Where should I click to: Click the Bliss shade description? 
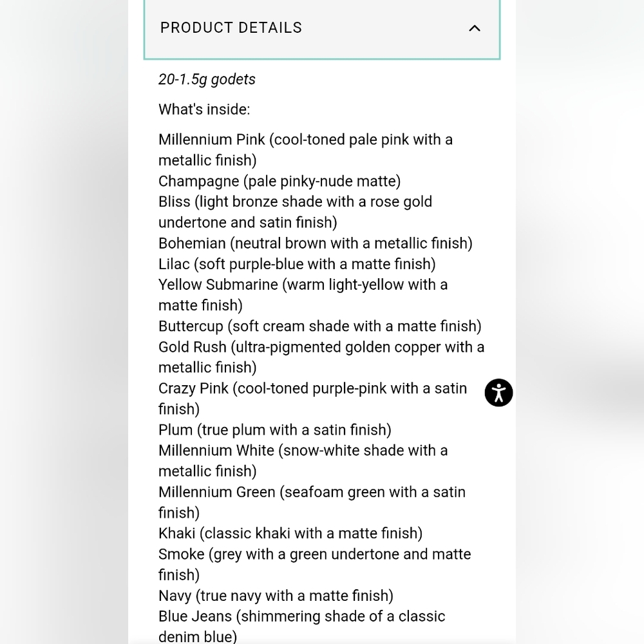tap(296, 212)
